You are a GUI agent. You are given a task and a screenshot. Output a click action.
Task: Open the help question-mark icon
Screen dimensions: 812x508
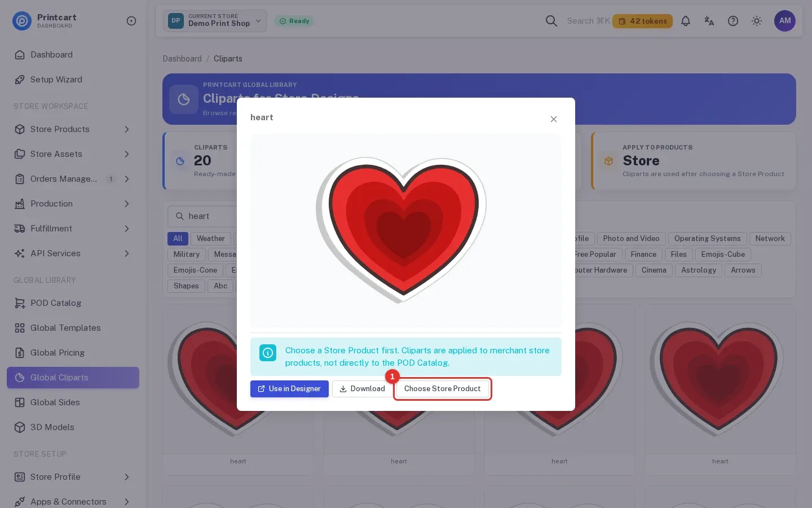733,21
